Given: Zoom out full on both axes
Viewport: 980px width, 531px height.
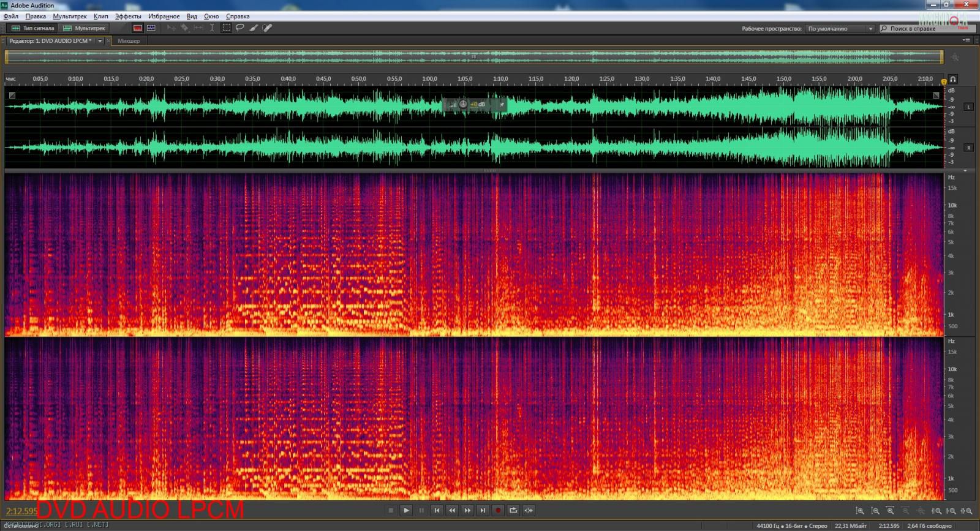Looking at the screenshot, I should pyautogui.click(x=921, y=511).
